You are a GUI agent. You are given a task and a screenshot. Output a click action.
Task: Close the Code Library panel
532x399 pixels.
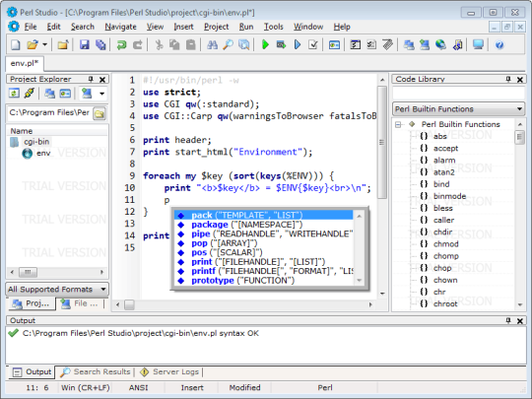click(520, 80)
